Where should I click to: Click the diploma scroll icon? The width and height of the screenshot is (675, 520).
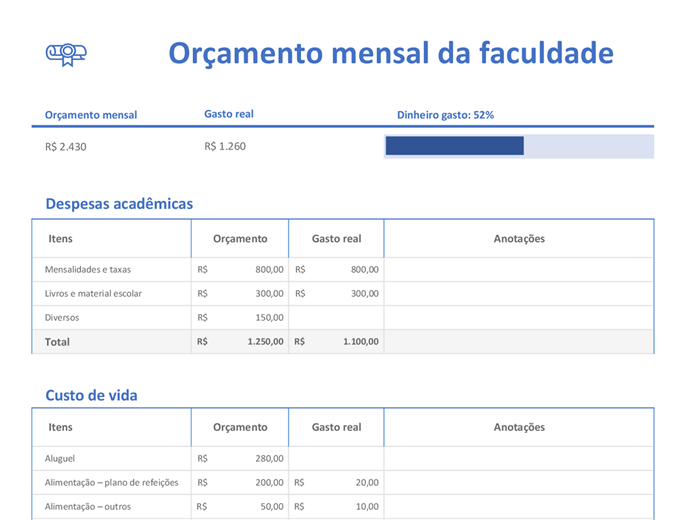(66, 55)
